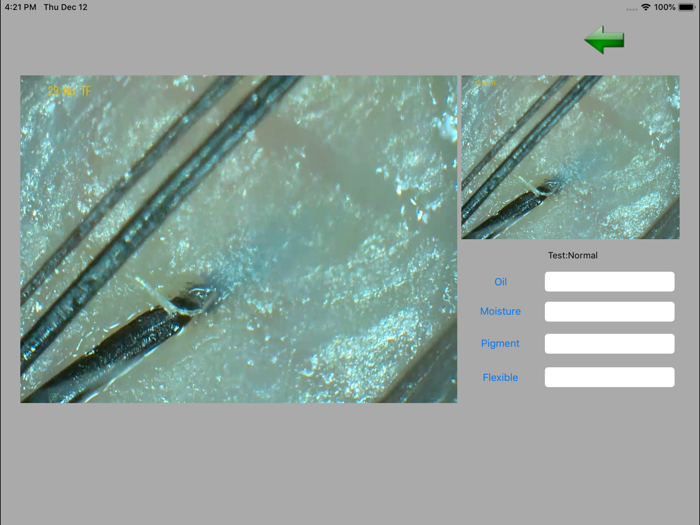Click the Moisture label button

(500, 311)
